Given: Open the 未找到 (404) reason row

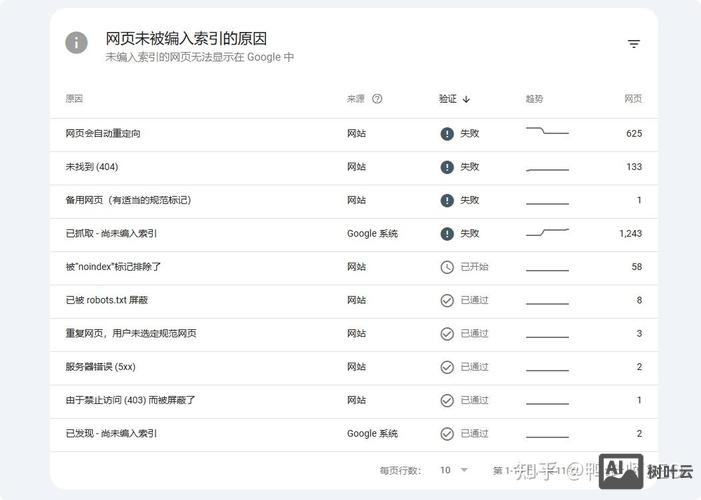Looking at the screenshot, I should pyautogui.click(x=354, y=168).
